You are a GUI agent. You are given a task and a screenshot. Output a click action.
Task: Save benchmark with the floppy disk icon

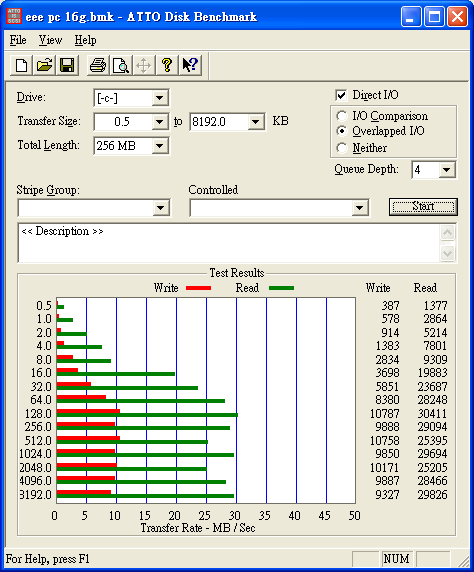point(67,66)
